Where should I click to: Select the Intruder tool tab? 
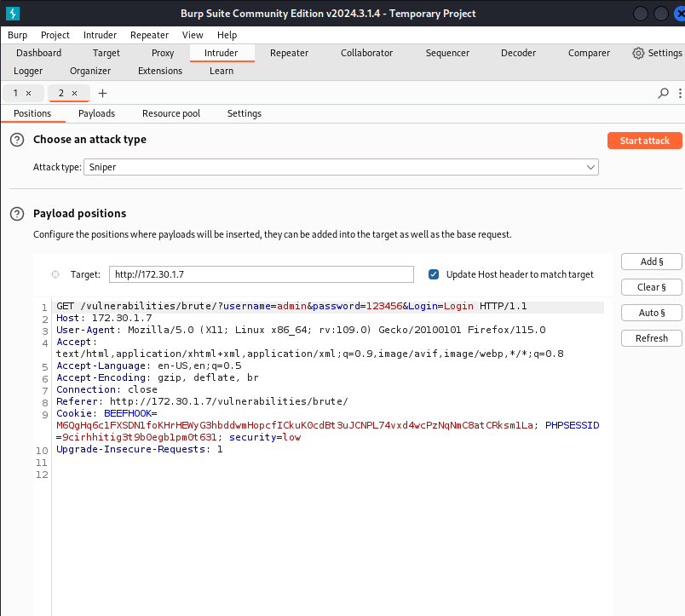(221, 53)
